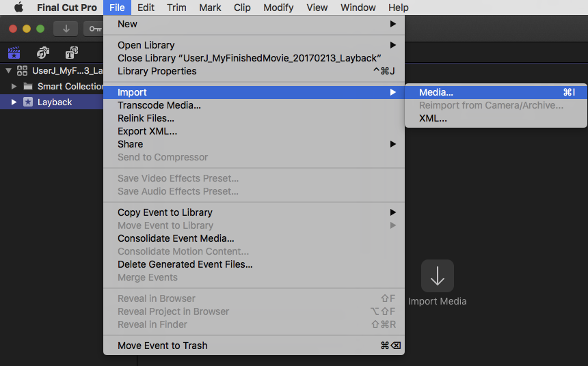Show the Libraries sidebar clapperboard icon
Image resolution: width=588 pixels, height=366 pixels.
[14, 53]
